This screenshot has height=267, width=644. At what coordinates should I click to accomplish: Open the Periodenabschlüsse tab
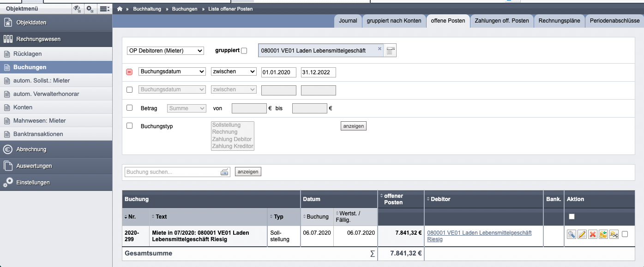[x=614, y=21]
